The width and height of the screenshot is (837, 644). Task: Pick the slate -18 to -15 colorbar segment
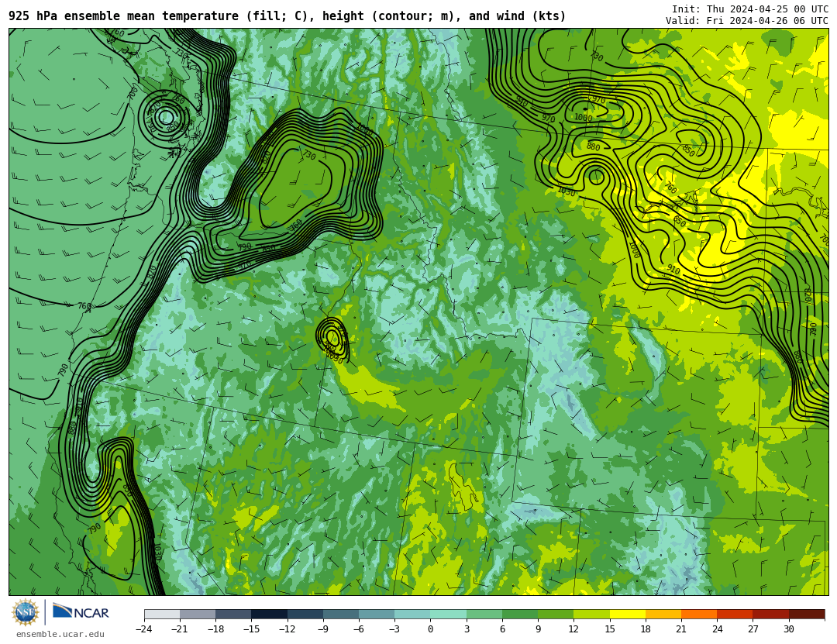(234, 614)
